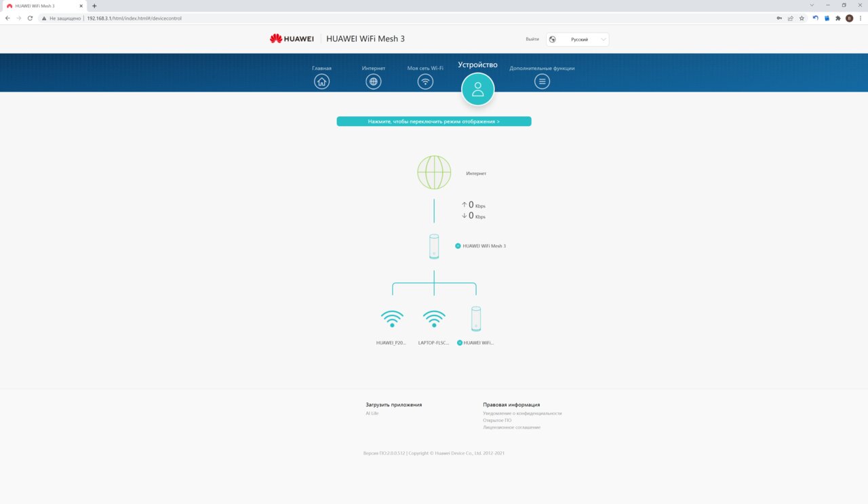
Task: Click the Загрузить приложения heading
Action: coord(394,405)
